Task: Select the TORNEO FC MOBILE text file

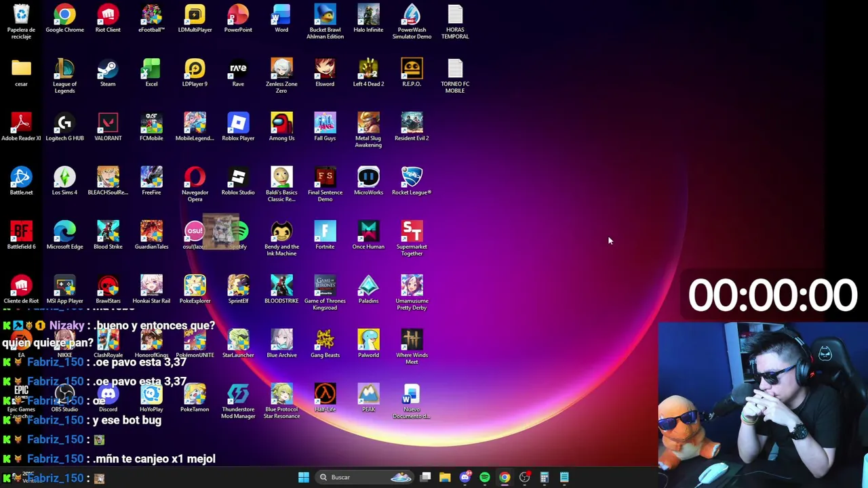Action: [x=455, y=76]
